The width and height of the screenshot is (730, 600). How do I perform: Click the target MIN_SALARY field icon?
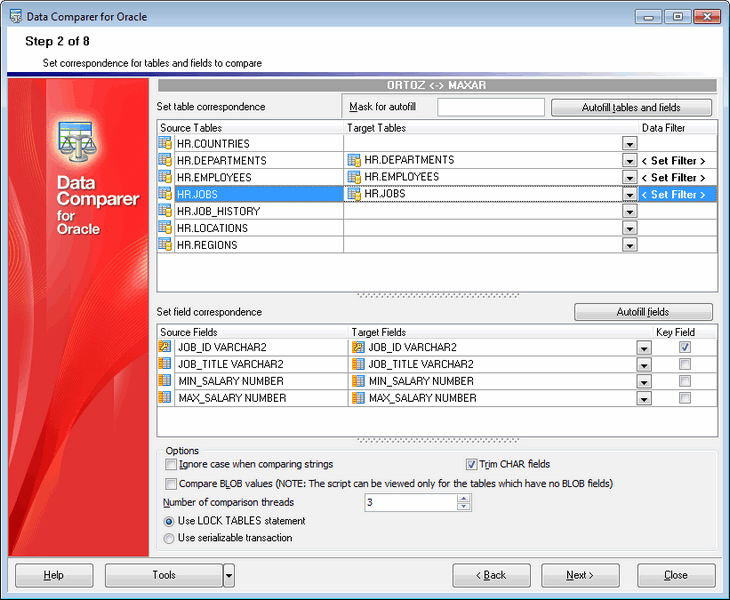coord(358,381)
